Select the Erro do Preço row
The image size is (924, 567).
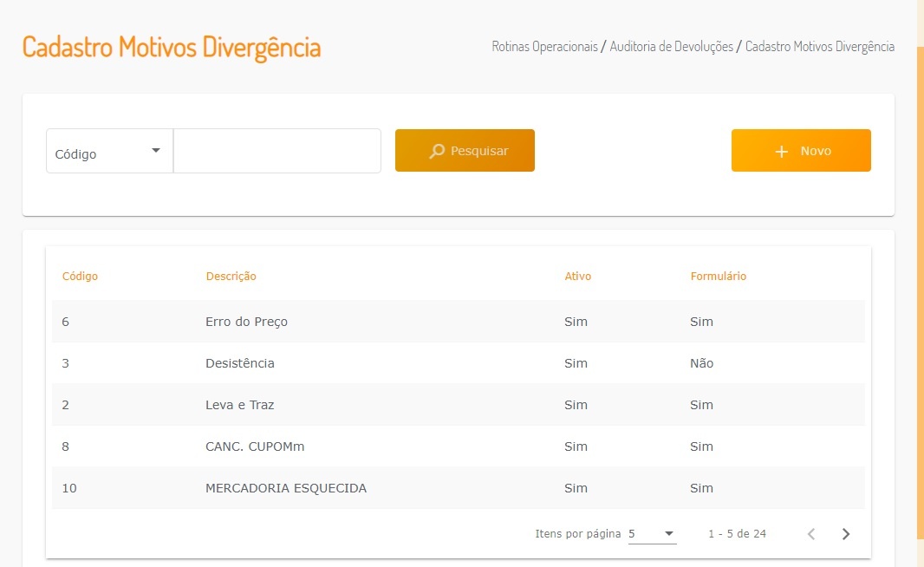(459, 322)
